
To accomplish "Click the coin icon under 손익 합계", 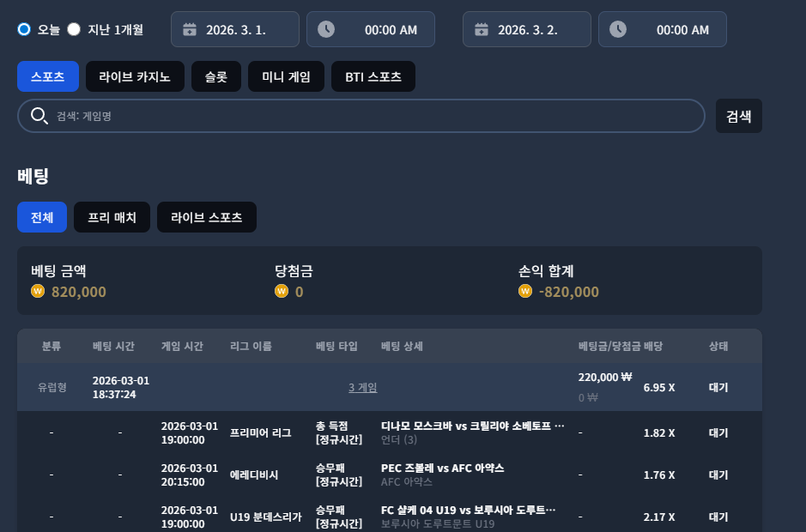I will tap(524, 291).
